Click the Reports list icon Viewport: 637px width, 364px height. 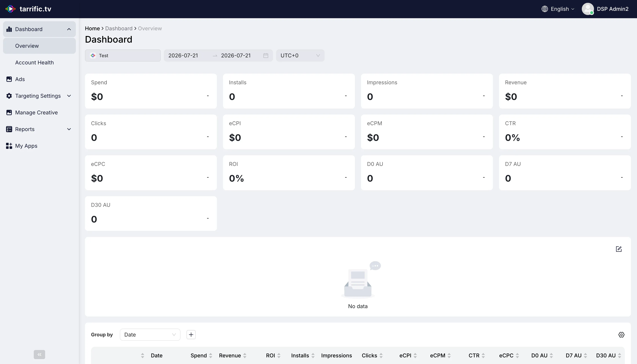pyautogui.click(x=9, y=129)
